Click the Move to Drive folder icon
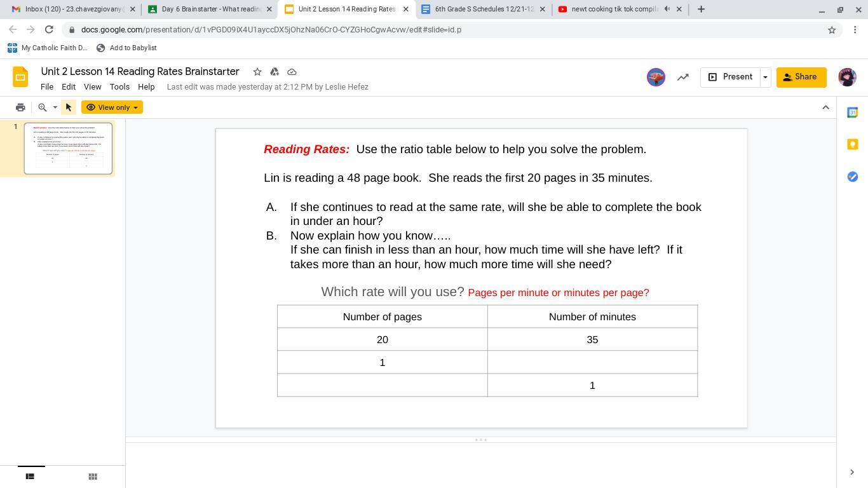The width and height of the screenshot is (868, 488). 275,72
